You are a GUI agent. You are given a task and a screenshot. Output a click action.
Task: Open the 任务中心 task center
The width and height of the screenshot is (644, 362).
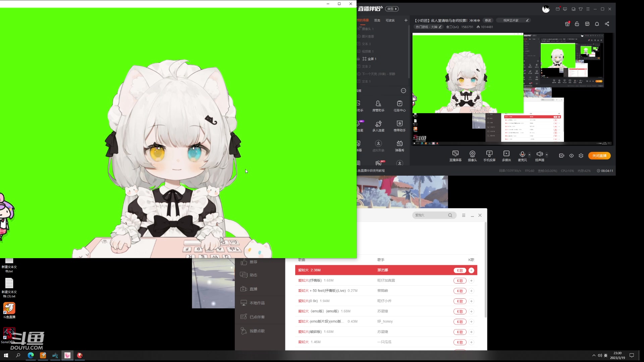399,106
